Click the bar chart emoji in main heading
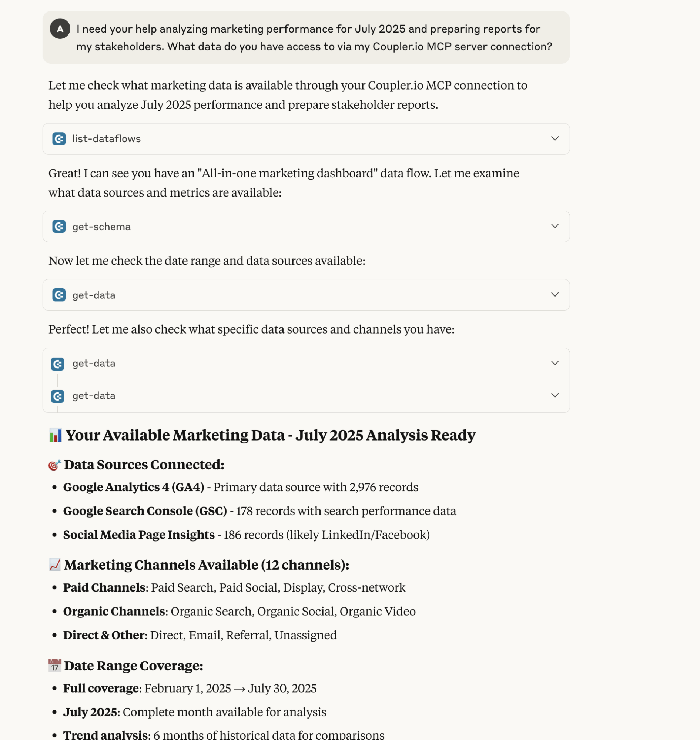 point(55,435)
